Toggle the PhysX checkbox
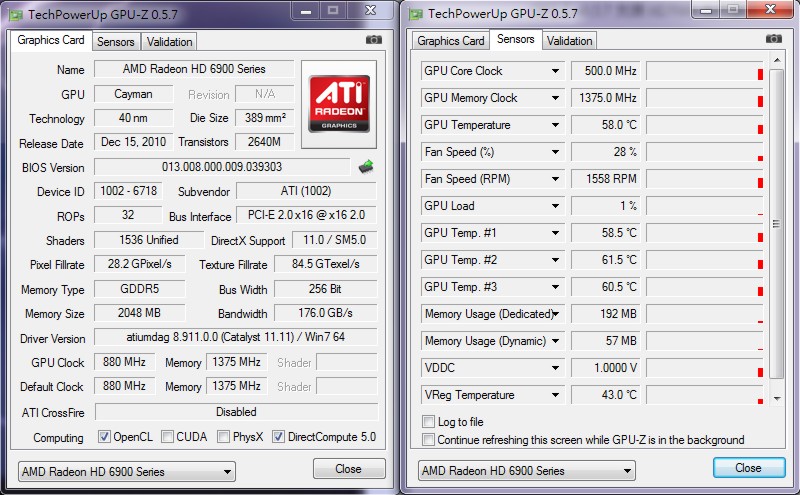Viewport: 800px width, 495px height. tap(223, 437)
